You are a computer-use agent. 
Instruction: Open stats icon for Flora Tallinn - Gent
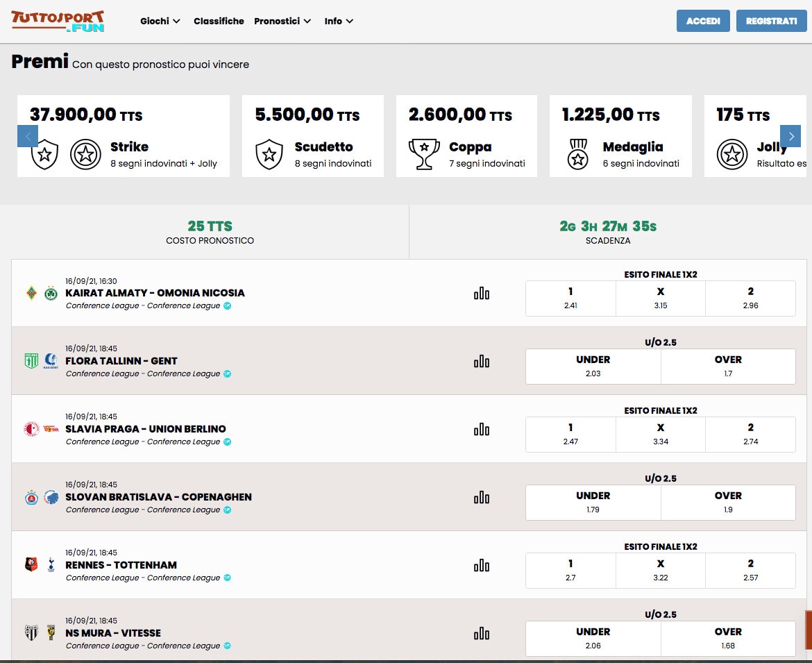481,362
